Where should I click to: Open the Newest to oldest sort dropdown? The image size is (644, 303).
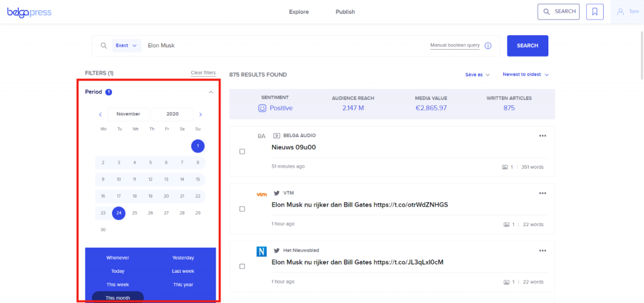coord(526,75)
